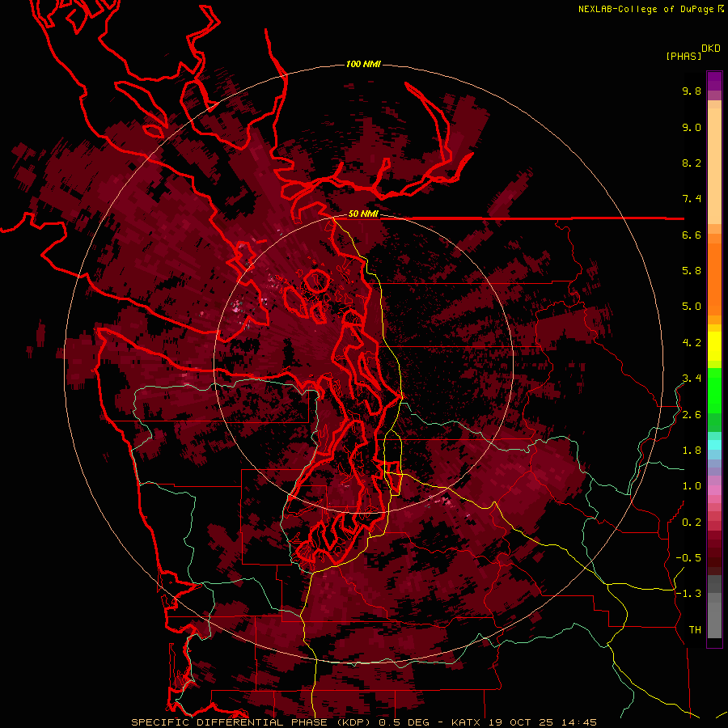This screenshot has width=728, height=728.
Task: Click the 3.4 scale value
Action: point(692,379)
